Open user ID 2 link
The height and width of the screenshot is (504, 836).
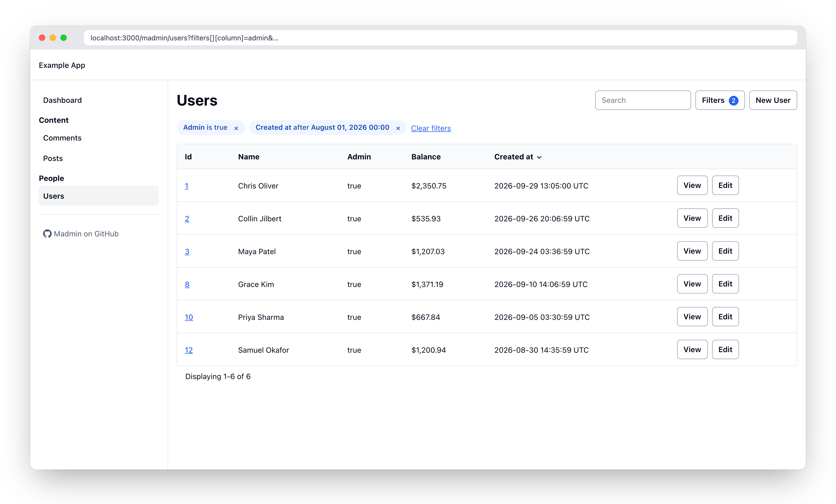(x=187, y=219)
